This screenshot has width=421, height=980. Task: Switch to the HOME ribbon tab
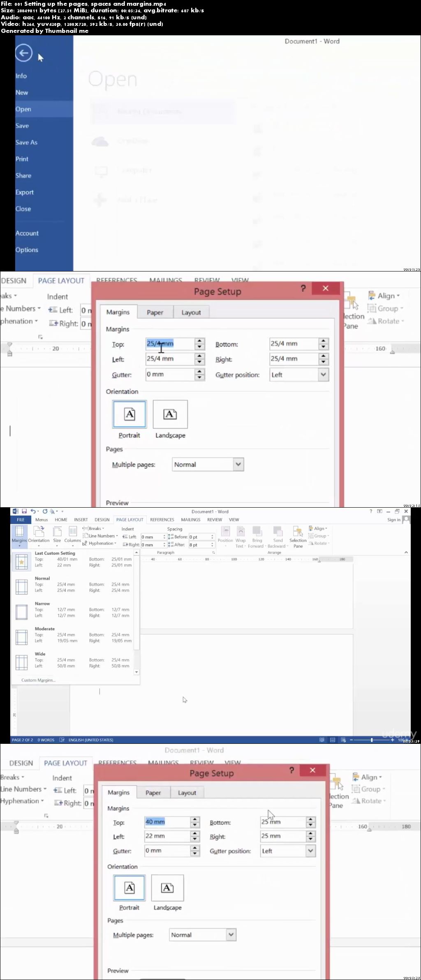point(61,520)
